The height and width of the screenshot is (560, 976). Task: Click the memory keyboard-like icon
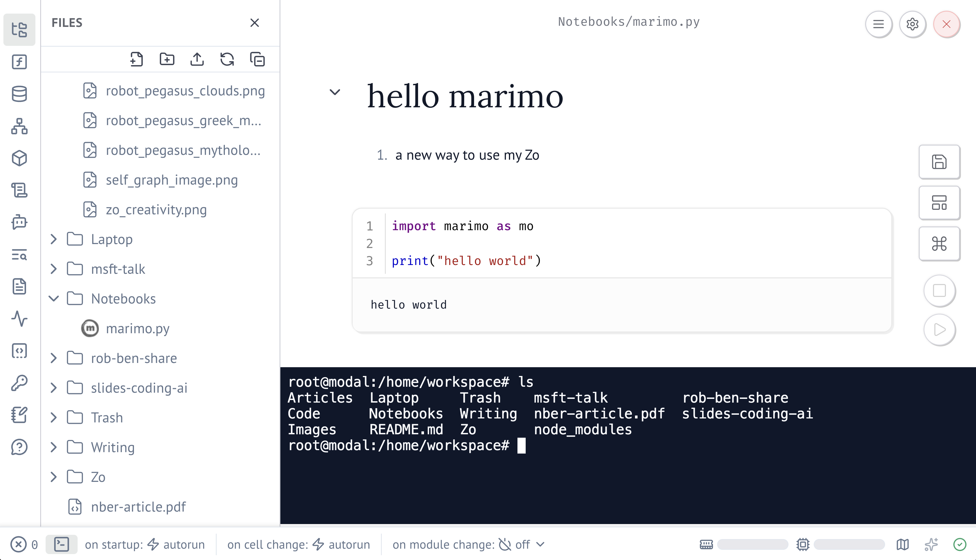click(706, 544)
